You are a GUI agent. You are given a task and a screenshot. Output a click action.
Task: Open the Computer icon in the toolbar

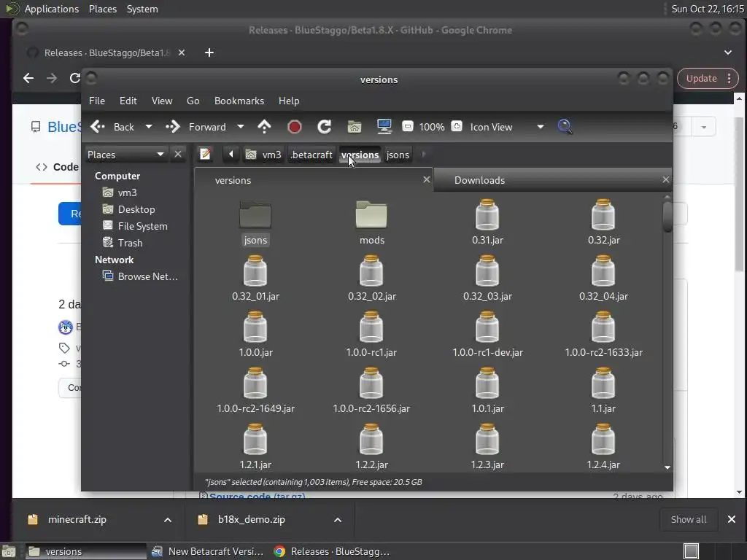384,127
